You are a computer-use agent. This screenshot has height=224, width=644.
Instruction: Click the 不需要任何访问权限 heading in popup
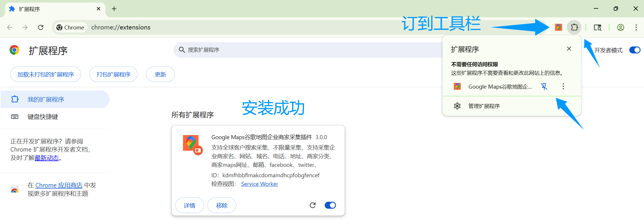point(475,64)
